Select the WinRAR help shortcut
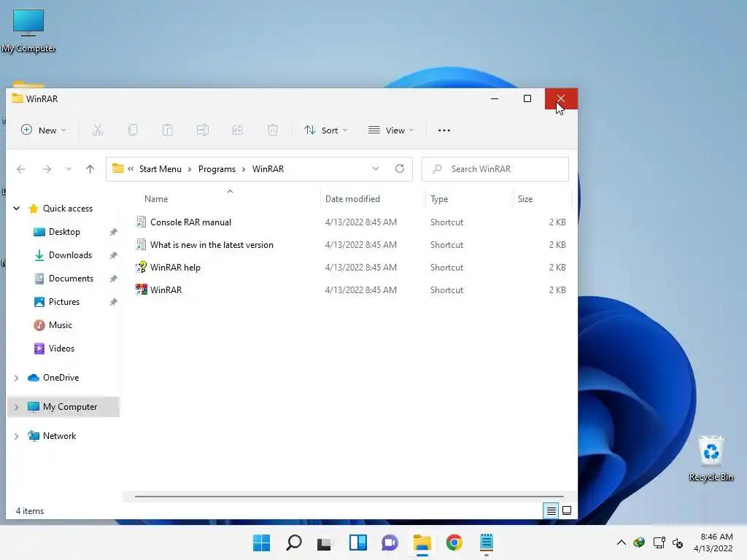 [x=175, y=268]
